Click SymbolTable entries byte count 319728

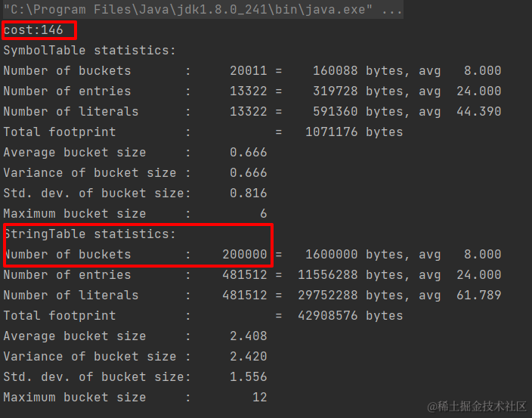(x=335, y=91)
